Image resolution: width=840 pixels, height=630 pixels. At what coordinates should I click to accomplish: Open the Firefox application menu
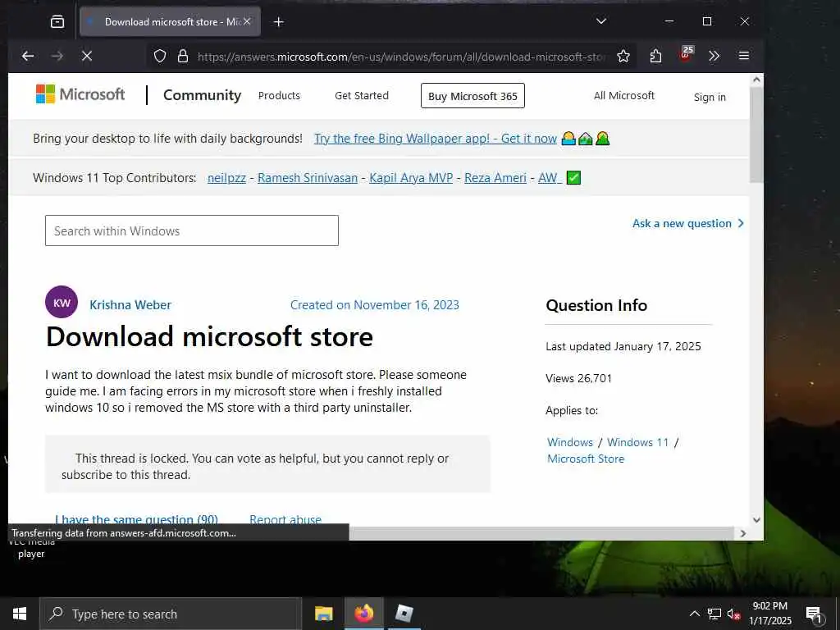pos(743,56)
